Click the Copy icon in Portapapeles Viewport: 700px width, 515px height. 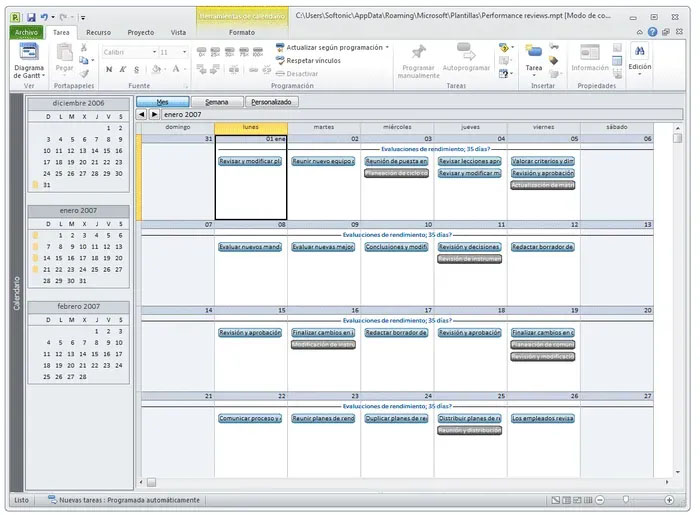[83, 60]
